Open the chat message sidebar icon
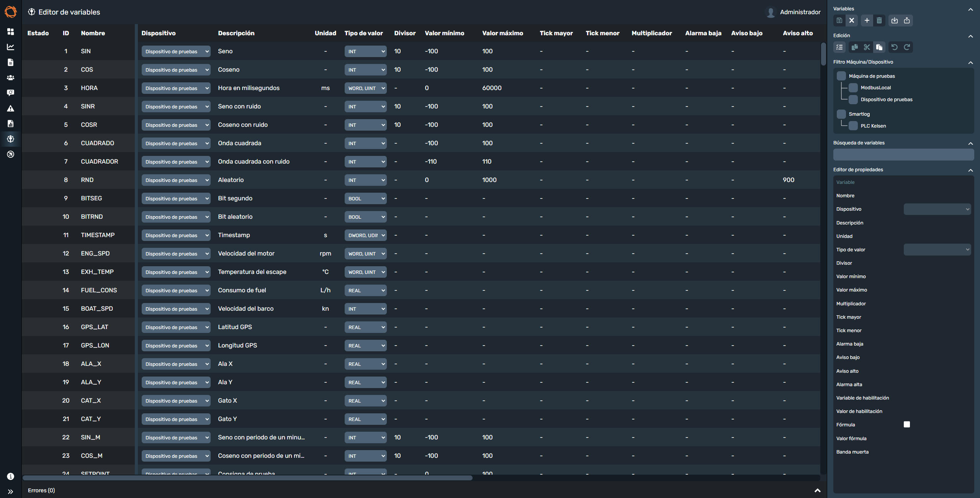Screen dimensions: 980x498 pyautogui.click(x=10, y=93)
